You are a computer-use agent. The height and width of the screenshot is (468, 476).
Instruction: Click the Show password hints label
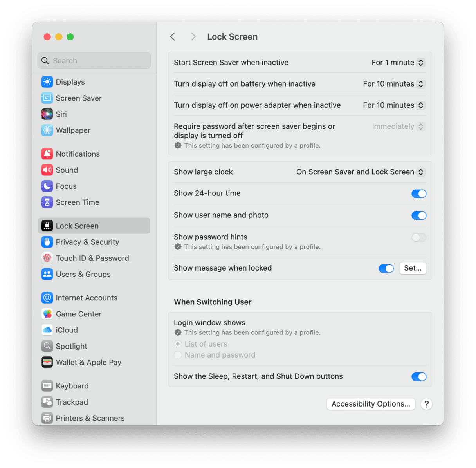click(211, 237)
